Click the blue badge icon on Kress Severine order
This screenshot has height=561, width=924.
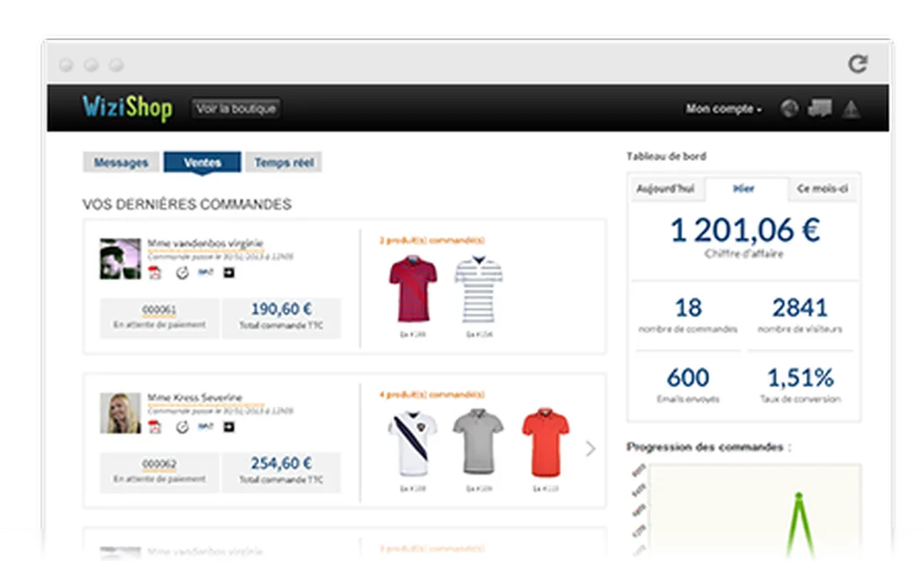tap(205, 426)
